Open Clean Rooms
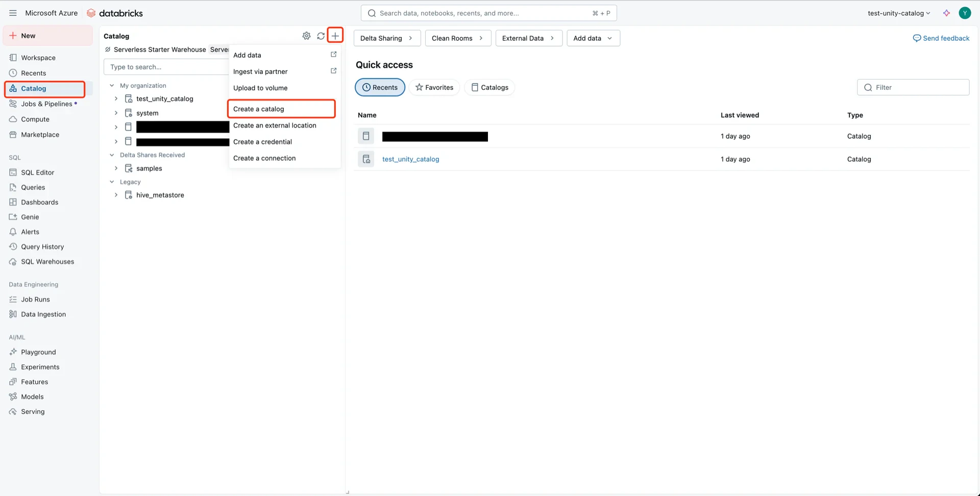 coord(458,38)
